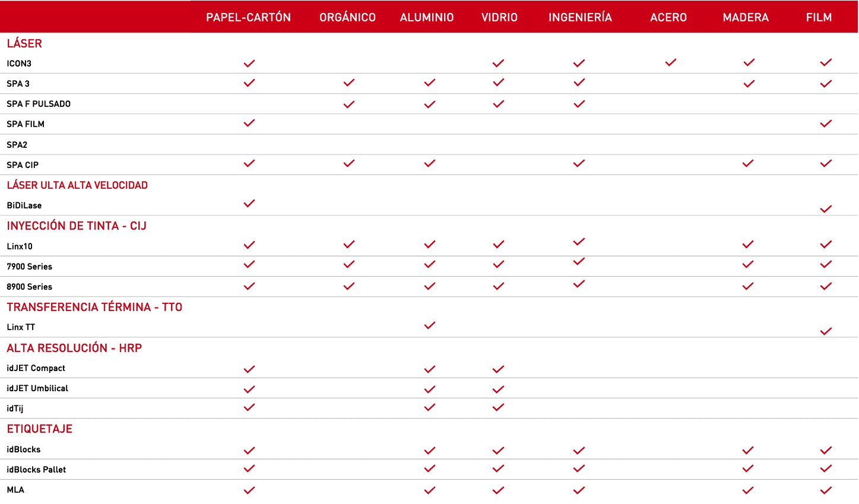Screen dimensions: 859x504
Task: Click the ETIQUETAJE section heading
Action: pyautogui.click(x=40, y=429)
